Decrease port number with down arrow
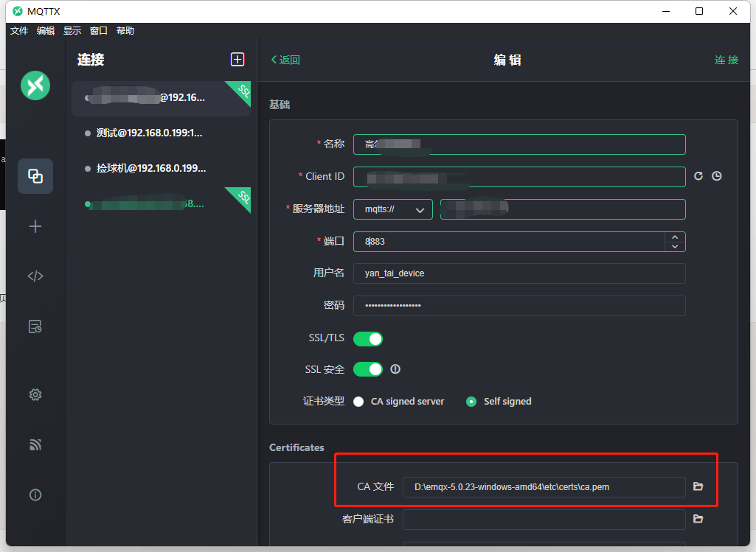Image resolution: width=756 pixels, height=552 pixels. coord(675,246)
